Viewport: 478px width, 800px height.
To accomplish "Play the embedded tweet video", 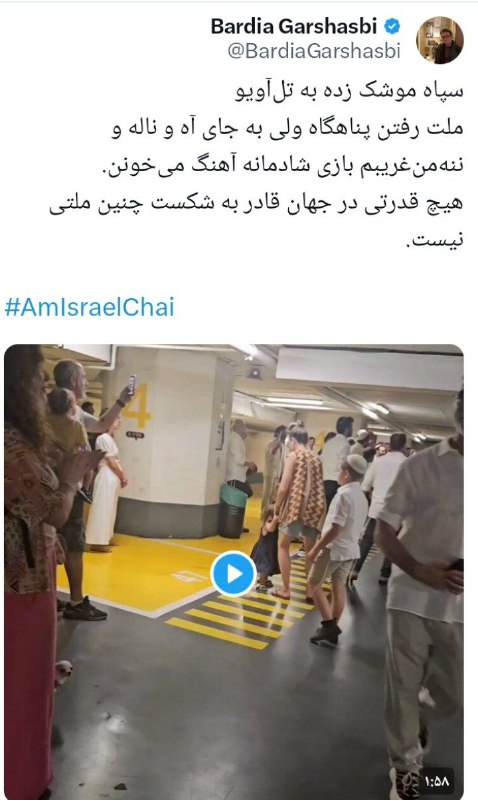I will pyautogui.click(x=233, y=574).
